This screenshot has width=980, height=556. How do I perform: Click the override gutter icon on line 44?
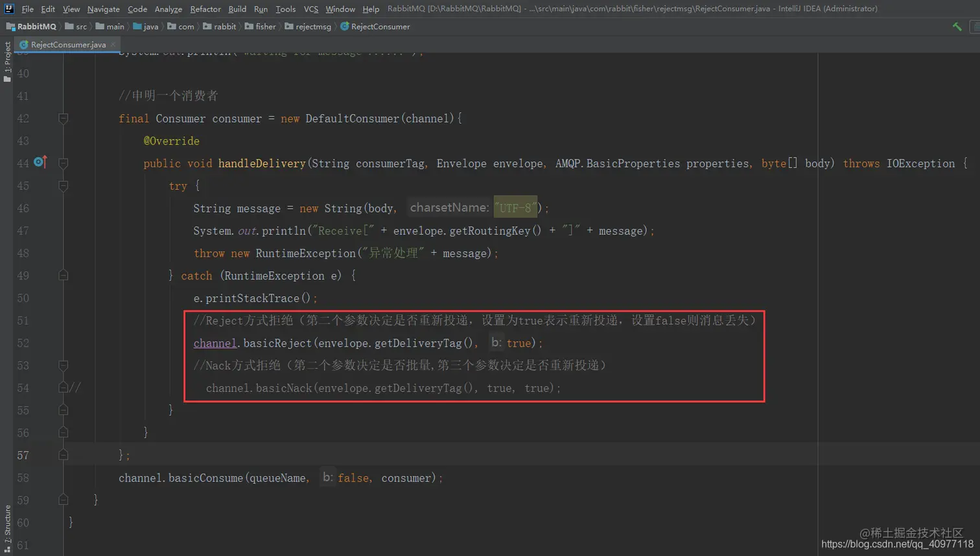coord(40,162)
